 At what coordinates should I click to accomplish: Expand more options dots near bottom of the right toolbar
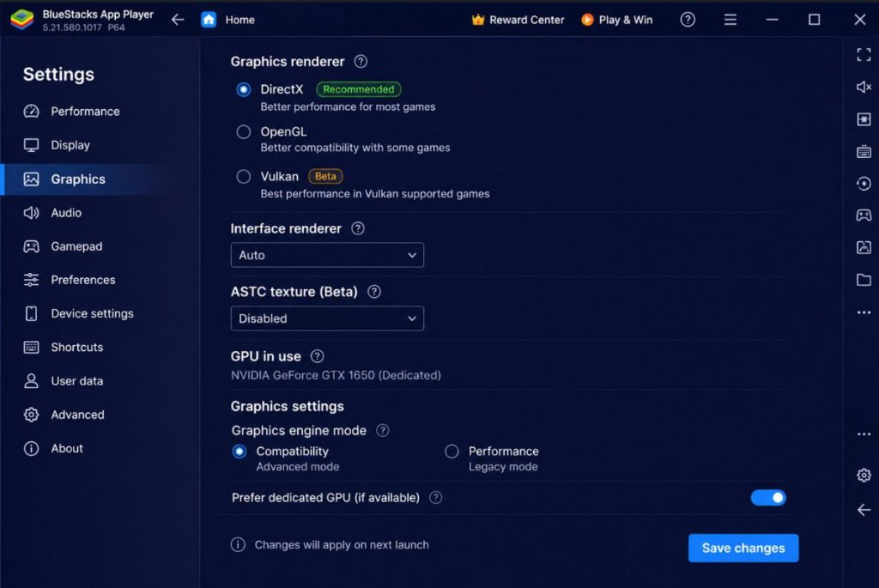(864, 433)
